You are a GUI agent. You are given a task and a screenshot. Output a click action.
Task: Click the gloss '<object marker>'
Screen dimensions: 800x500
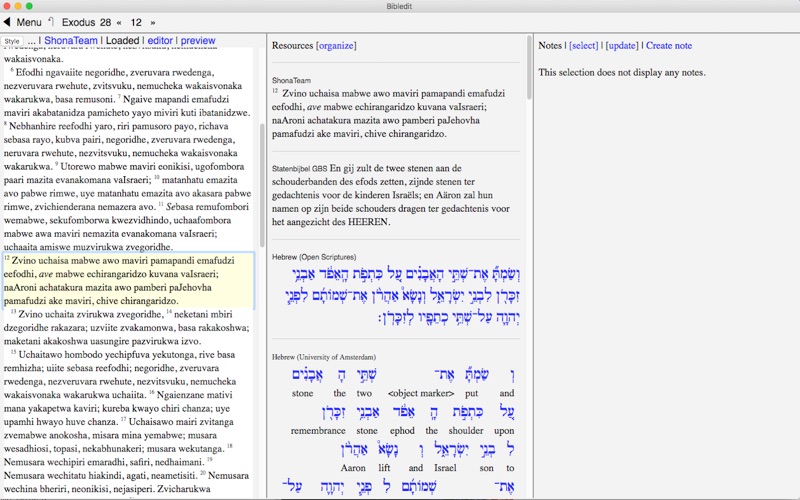coord(421,393)
